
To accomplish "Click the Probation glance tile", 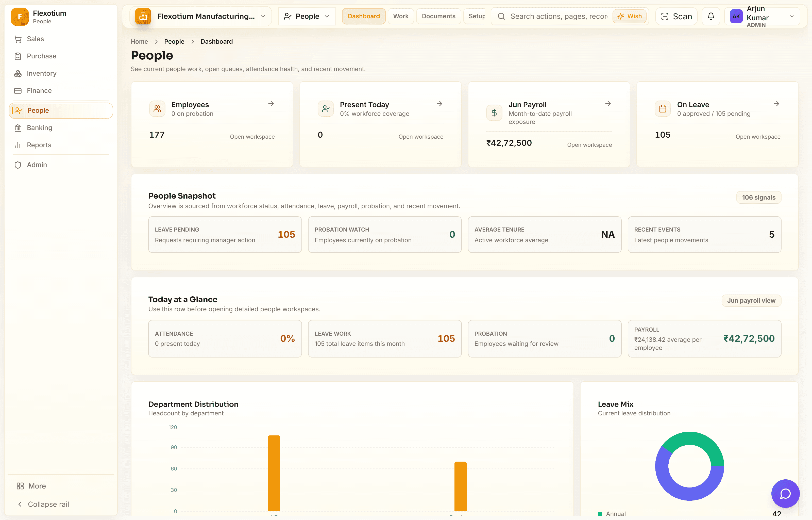I will (545, 339).
